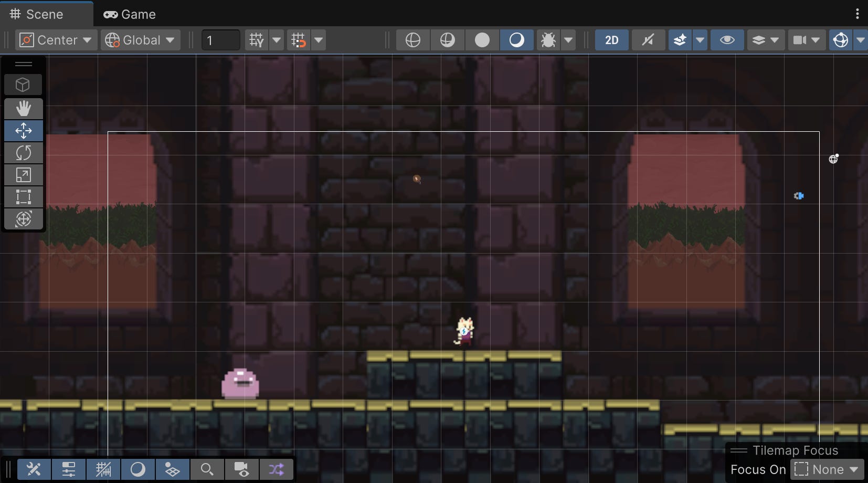Activate the Hand pan tool
868x483 pixels.
[24, 109]
